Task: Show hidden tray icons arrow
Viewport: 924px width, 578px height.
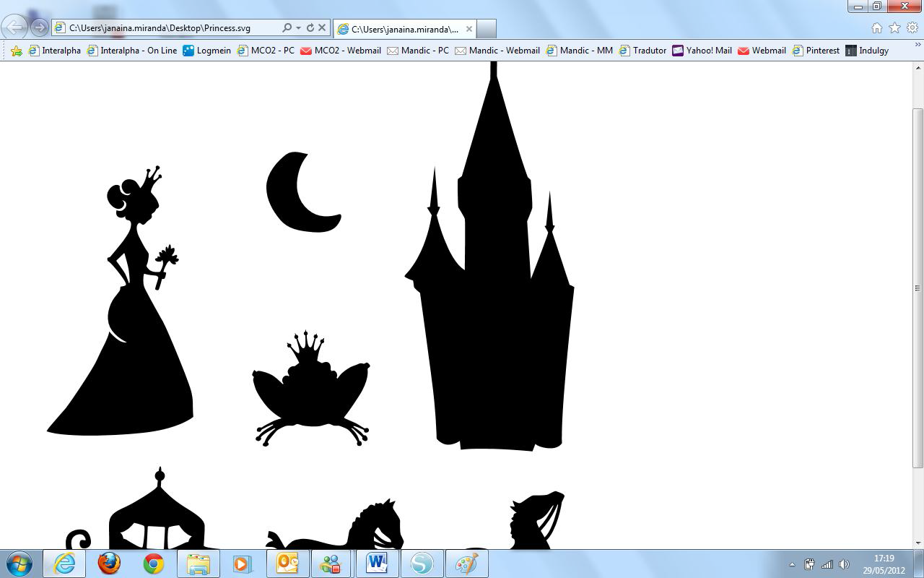Action: 792,564
